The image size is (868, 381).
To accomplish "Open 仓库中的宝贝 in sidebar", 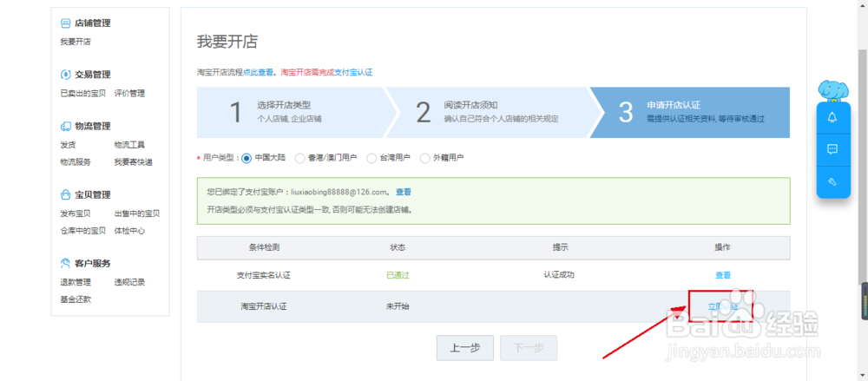I will (x=82, y=230).
